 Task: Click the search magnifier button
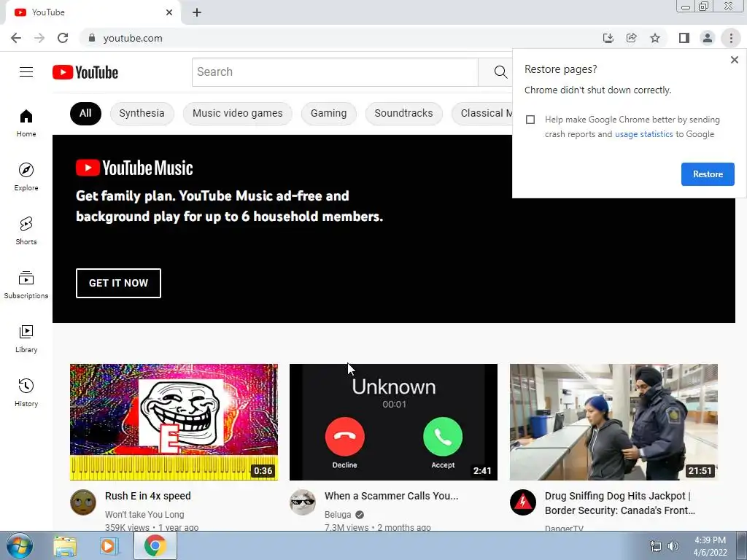(500, 72)
